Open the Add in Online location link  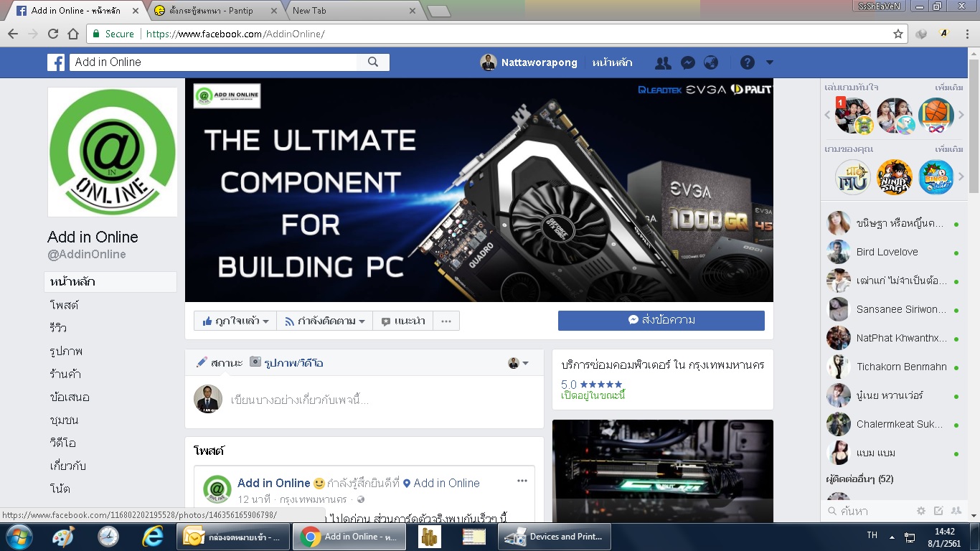446,483
